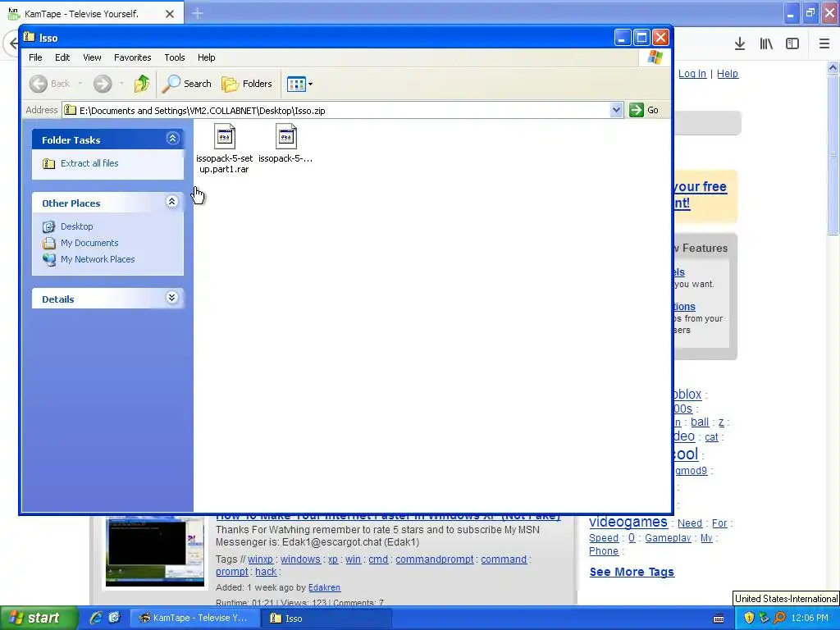840x630 pixels.
Task: Open the Favorites menu
Action: [132, 57]
